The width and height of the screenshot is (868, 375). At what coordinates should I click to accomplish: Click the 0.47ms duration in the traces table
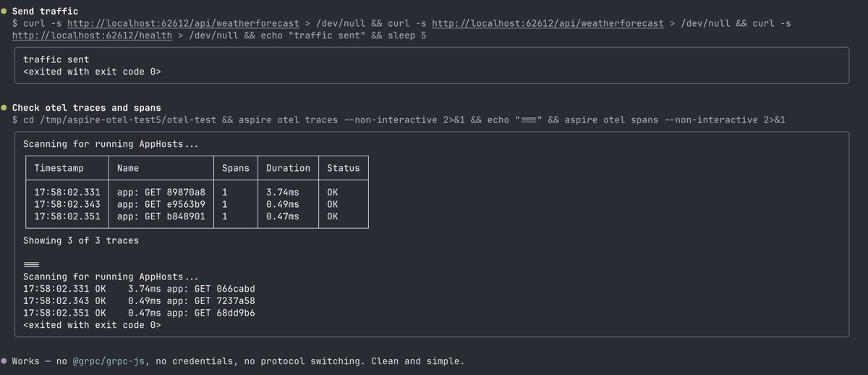(x=283, y=216)
